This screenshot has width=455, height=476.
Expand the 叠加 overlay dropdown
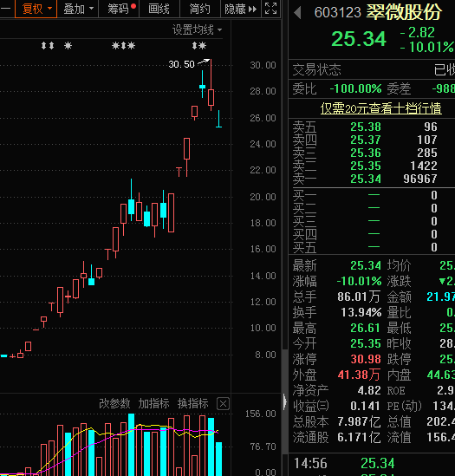[x=78, y=9]
